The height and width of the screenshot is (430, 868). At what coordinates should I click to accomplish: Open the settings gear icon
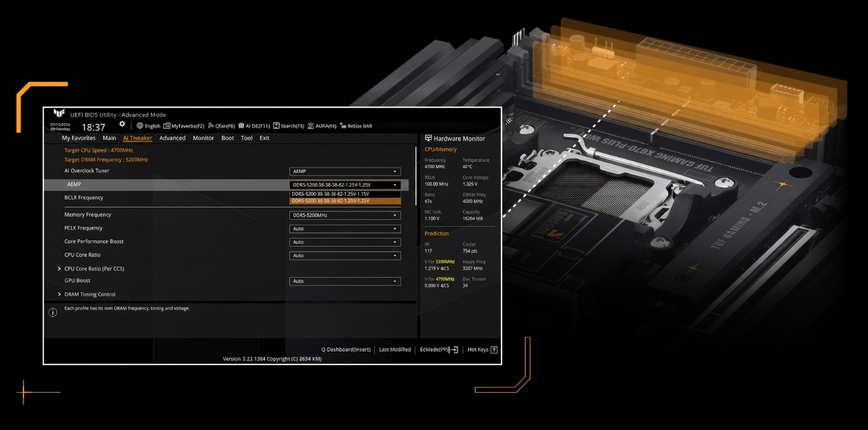[x=122, y=124]
